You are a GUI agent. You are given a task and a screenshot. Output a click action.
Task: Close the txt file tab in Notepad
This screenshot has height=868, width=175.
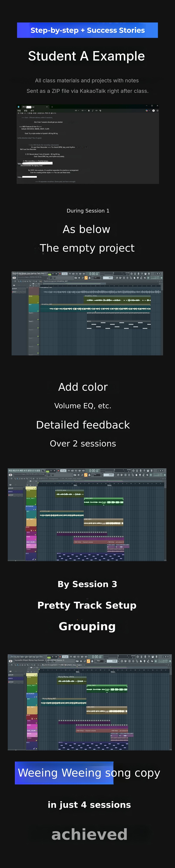(47, 107)
